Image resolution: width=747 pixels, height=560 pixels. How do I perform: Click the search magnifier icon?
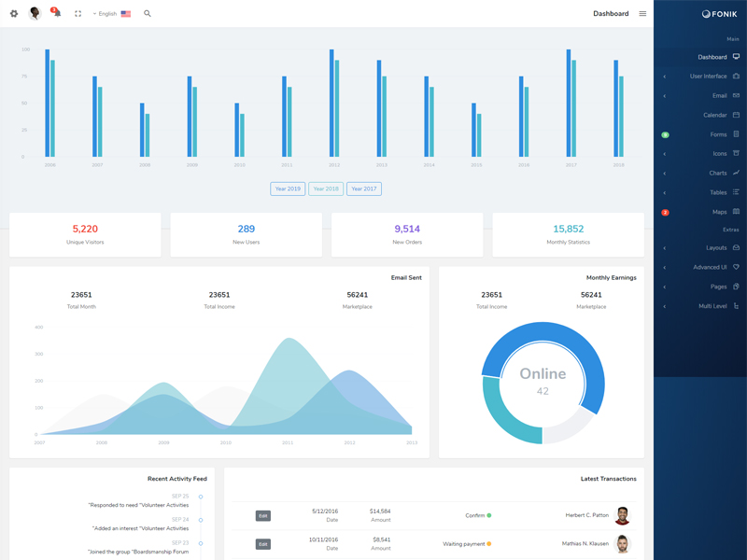point(148,14)
